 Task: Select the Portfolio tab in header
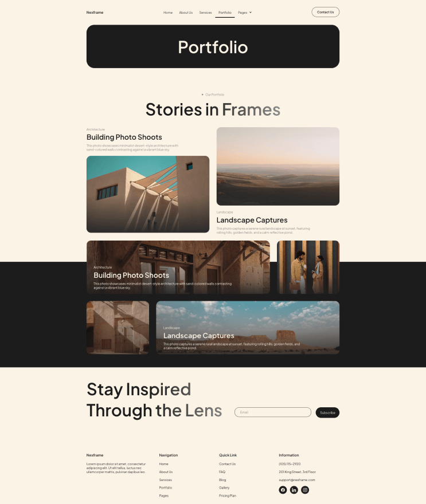coord(225,13)
